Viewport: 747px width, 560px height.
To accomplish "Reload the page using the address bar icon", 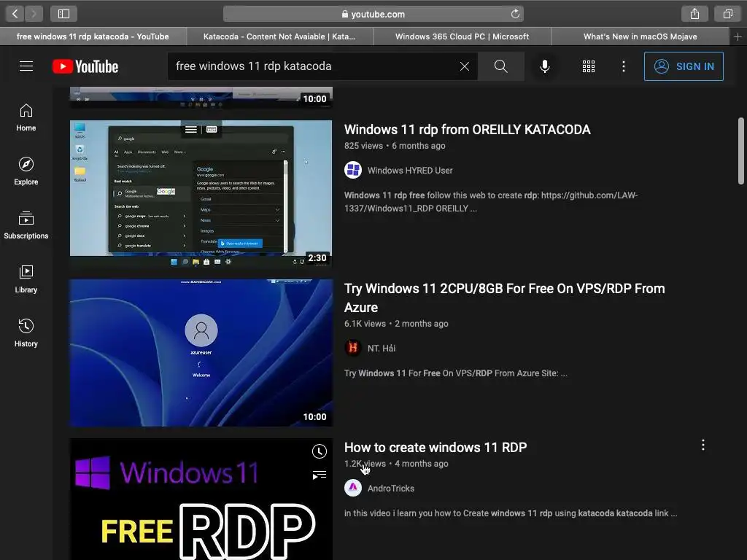I will pyautogui.click(x=515, y=14).
